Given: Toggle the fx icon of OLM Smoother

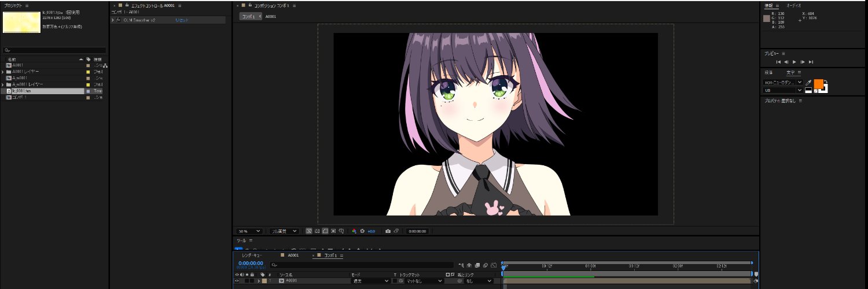Looking at the screenshot, I should (x=118, y=20).
